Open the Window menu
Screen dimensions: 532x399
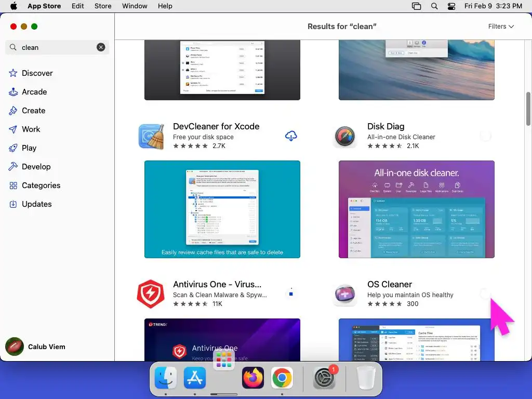coord(135,6)
